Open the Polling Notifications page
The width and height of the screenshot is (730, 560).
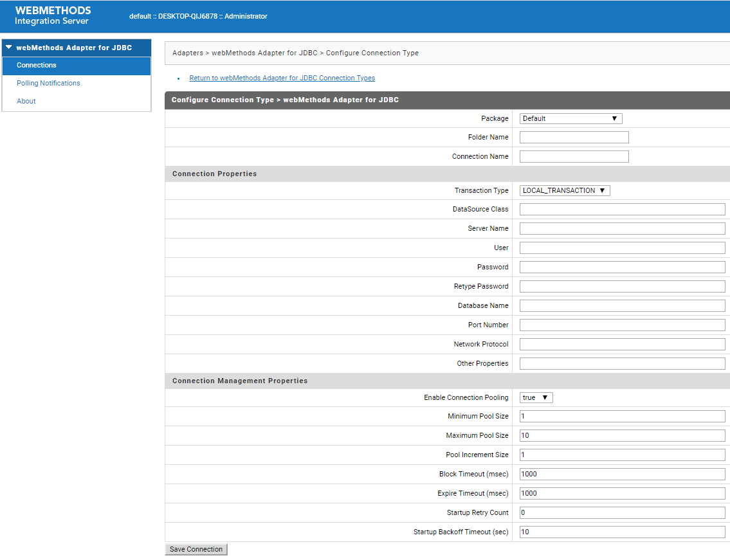tap(48, 83)
